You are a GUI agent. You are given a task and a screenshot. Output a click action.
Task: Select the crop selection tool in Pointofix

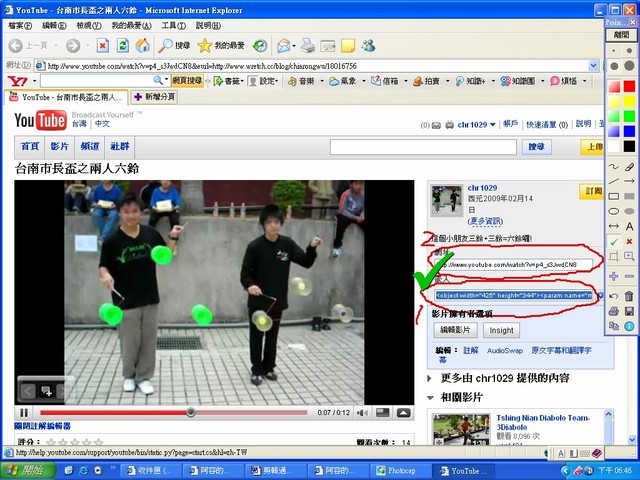coord(614,256)
